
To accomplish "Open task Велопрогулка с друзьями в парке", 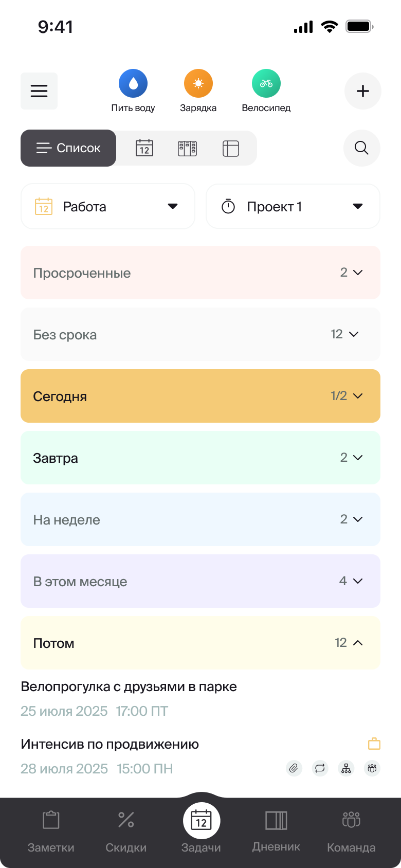I will (x=129, y=687).
